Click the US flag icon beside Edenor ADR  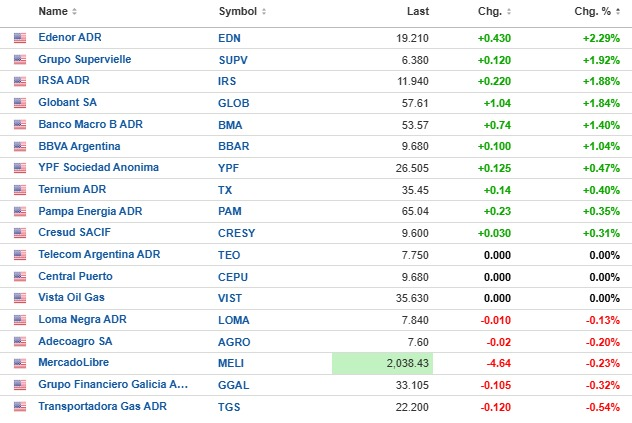[20, 38]
